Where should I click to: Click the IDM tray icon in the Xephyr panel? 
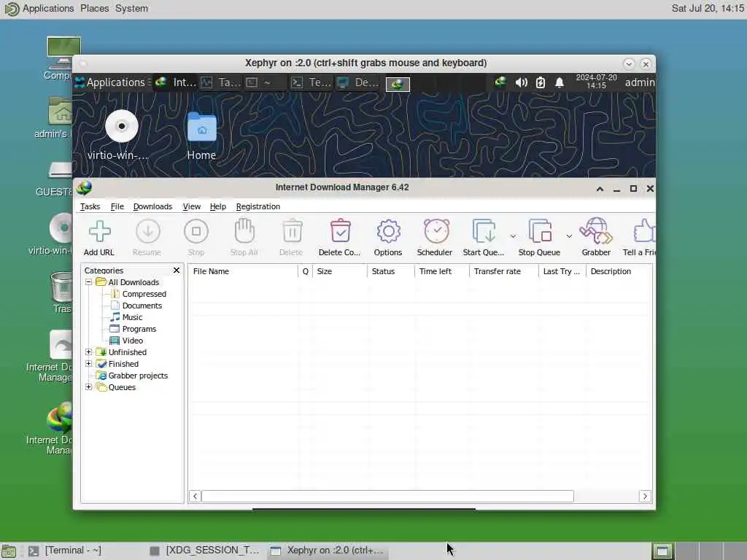(x=500, y=82)
